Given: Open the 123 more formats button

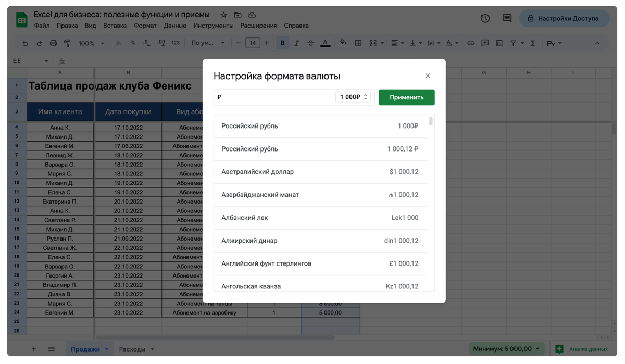Looking at the screenshot, I should (176, 43).
